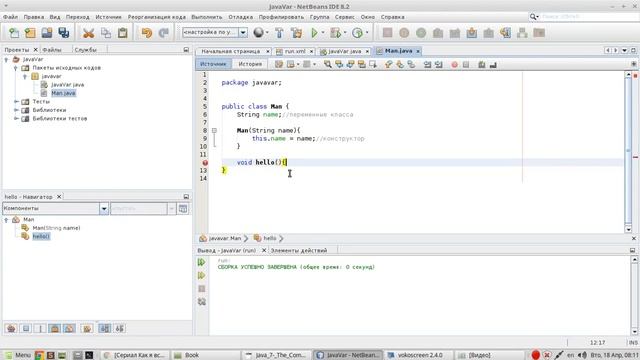Click the Output settings icon below stop button

point(202,302)
